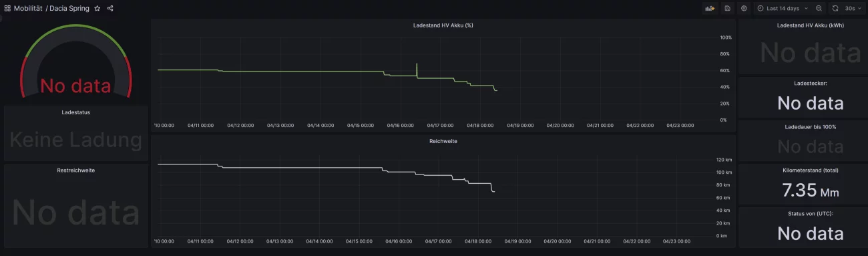Click the Add panel icon
The image size is (868, 256).
(x=710, y=8)
